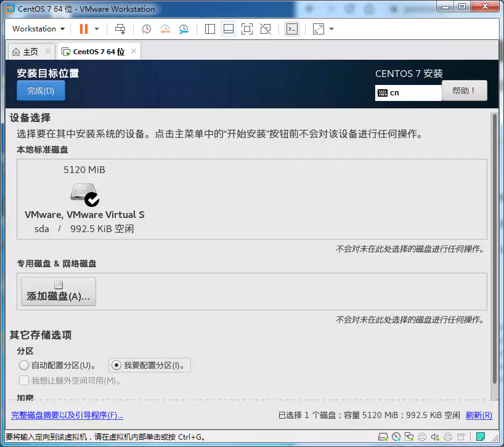
Task: Send Ctrl+Alt+Del to the guest OS
Action: (120, 29)
